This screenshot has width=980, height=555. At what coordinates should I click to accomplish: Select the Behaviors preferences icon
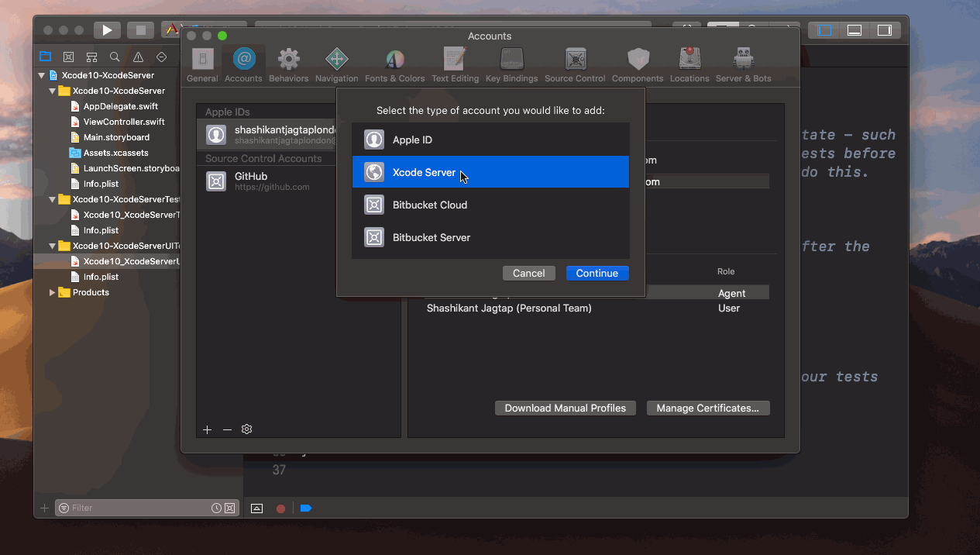[x=288, y=62]
